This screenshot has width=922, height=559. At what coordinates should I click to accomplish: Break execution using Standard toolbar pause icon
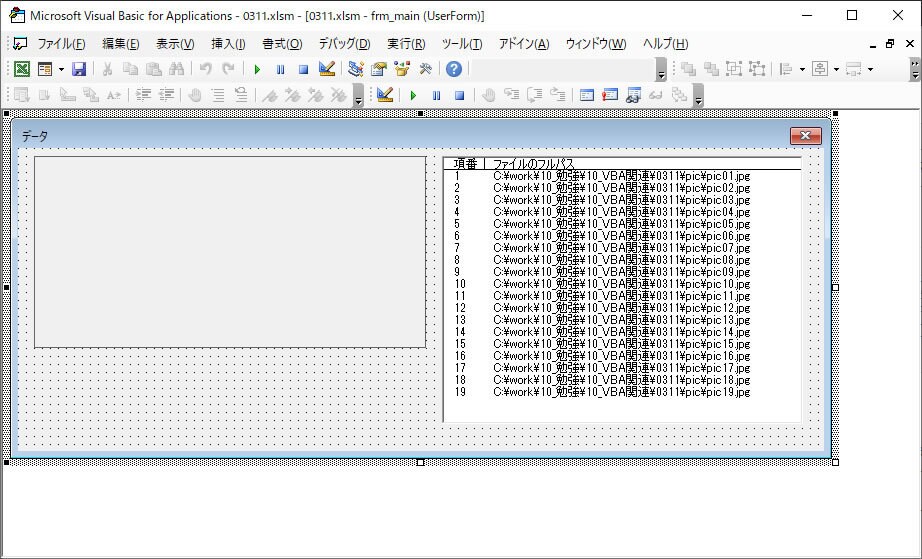click(x=280, y=69)
